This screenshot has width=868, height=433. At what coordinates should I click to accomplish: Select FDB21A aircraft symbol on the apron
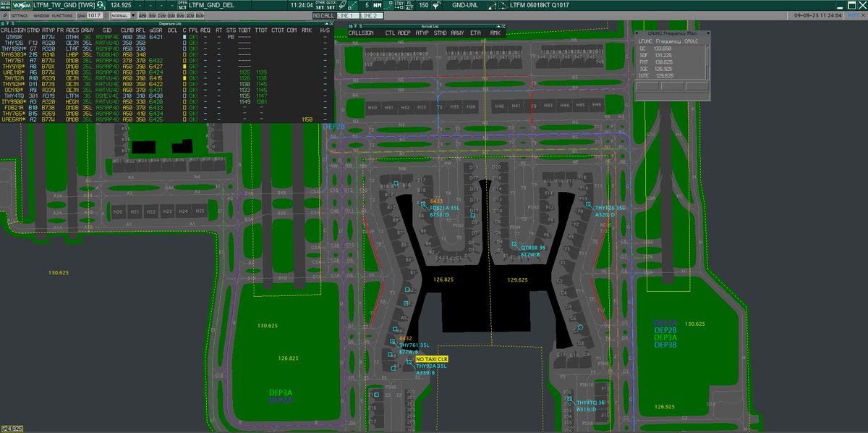425,205
